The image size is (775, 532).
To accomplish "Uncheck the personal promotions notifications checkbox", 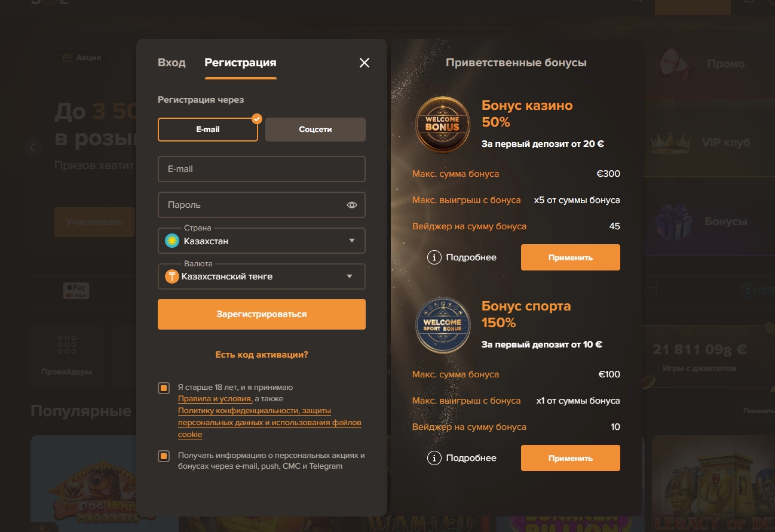I will click(x=164, y=456).
